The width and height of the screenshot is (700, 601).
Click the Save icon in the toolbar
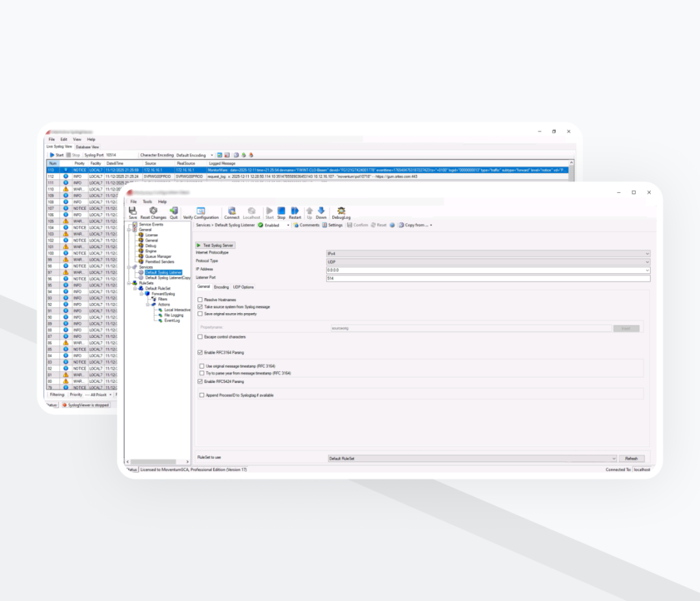click(133, 211)
